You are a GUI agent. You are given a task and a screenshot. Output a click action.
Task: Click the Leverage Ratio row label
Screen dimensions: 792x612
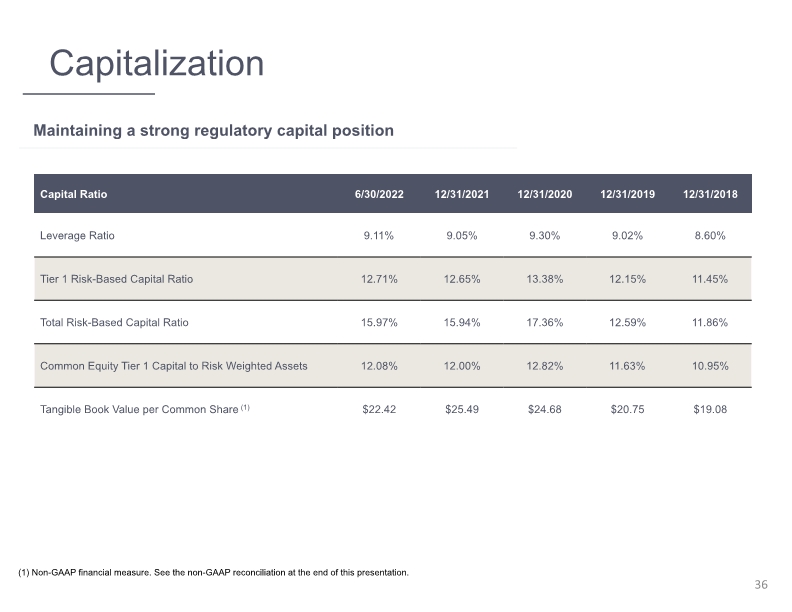coord(77,236)
